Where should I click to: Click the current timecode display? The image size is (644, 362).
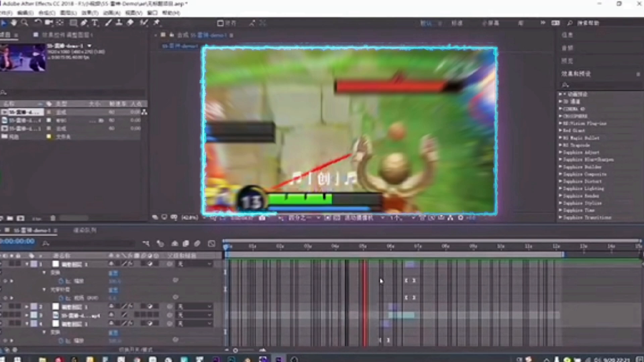coord(17,241)
